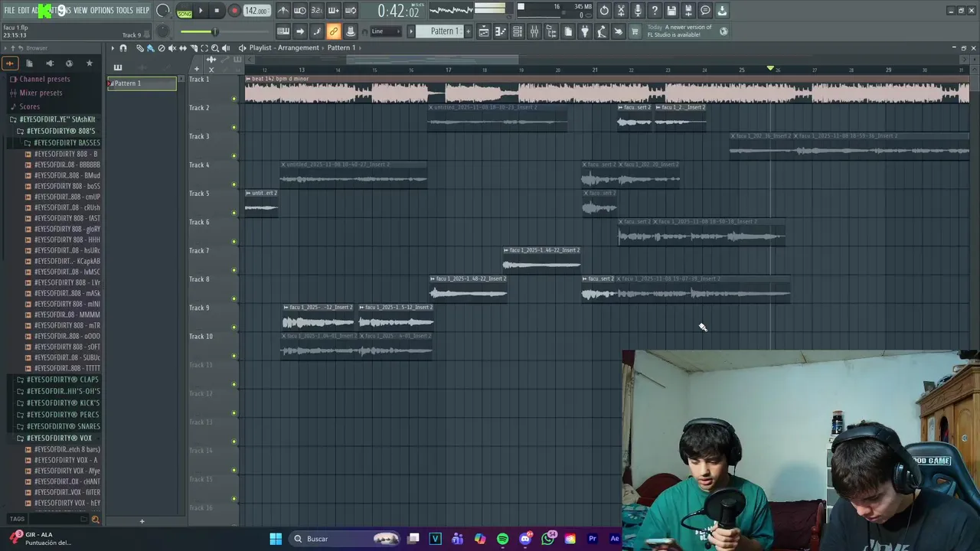This screenshot has height=551, width=980.
Task: Open the VIEW menu
Action: (80, 11)
